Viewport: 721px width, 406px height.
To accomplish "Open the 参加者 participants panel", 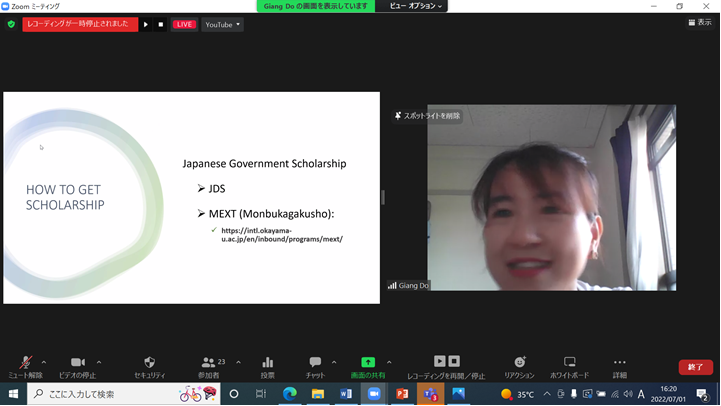I will pos(209,367).
